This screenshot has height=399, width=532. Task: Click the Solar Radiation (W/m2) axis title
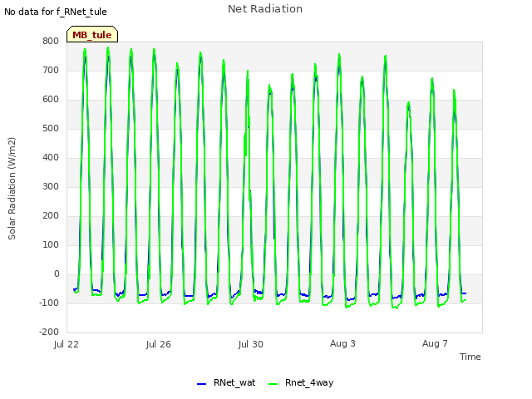(x=12, y=189)
